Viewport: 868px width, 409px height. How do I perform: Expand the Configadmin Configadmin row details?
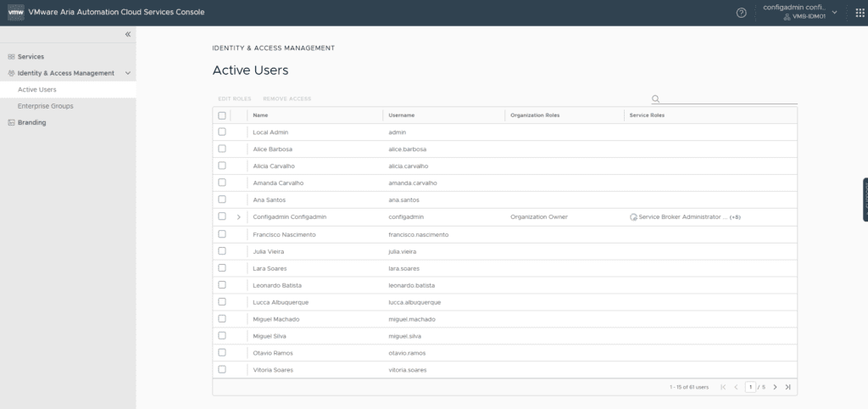tap(238, 217)
